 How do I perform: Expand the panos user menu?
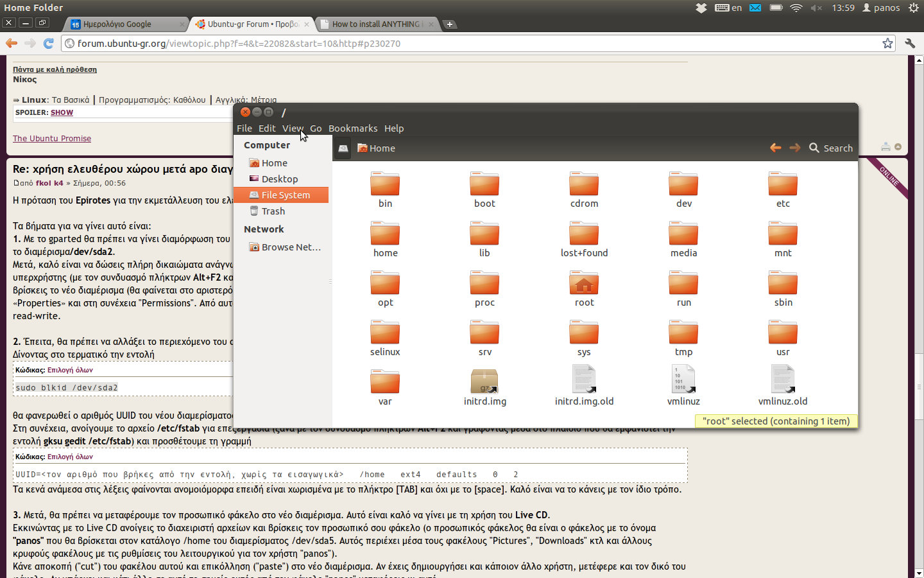pyautogui.click(x=880, y=8)
